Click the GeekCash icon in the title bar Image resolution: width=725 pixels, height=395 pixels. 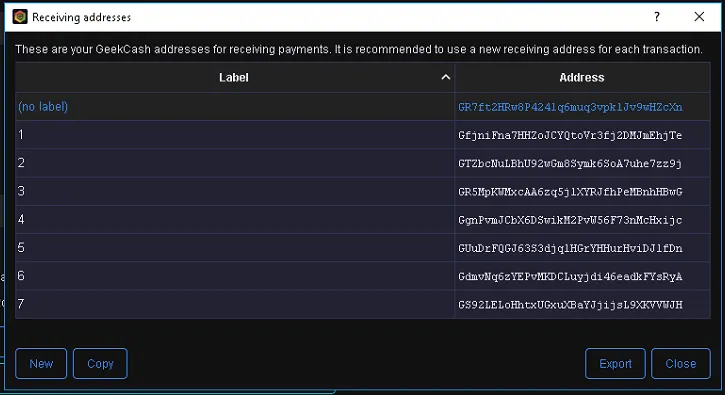(20, 17)
